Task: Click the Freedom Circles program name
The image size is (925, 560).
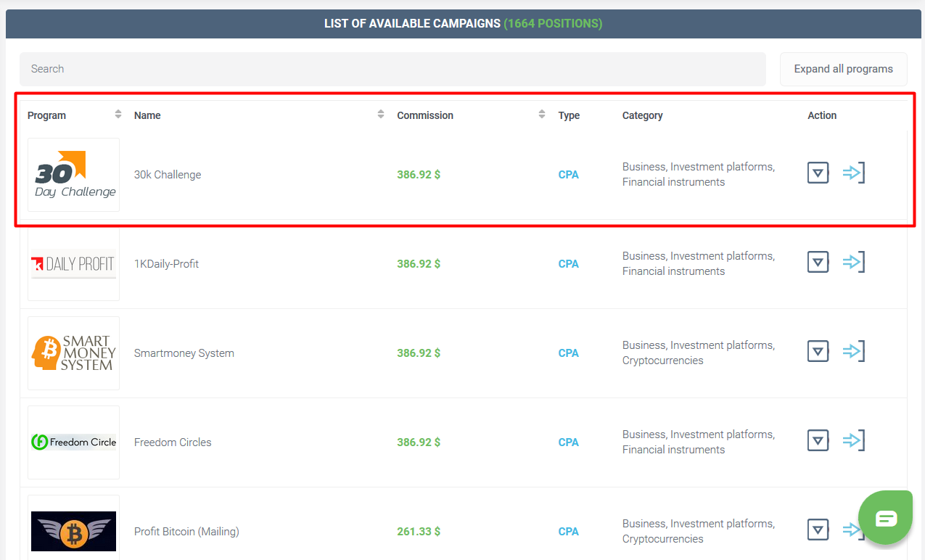Action: click(x=173, y=442)
